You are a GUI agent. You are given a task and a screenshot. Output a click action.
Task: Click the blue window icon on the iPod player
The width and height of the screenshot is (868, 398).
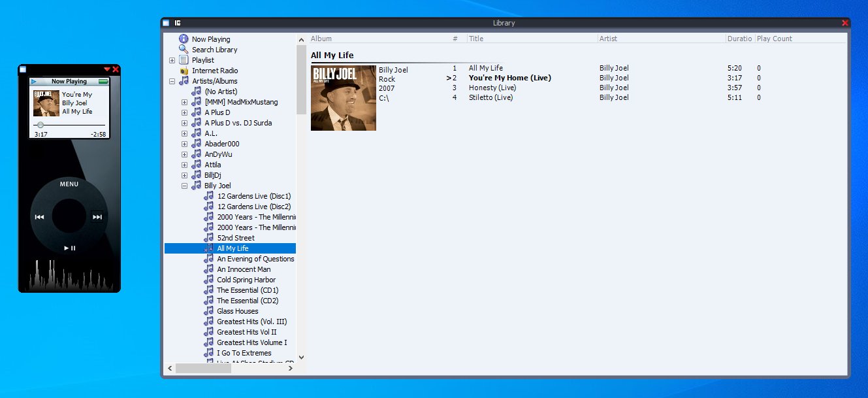[23, 69]
